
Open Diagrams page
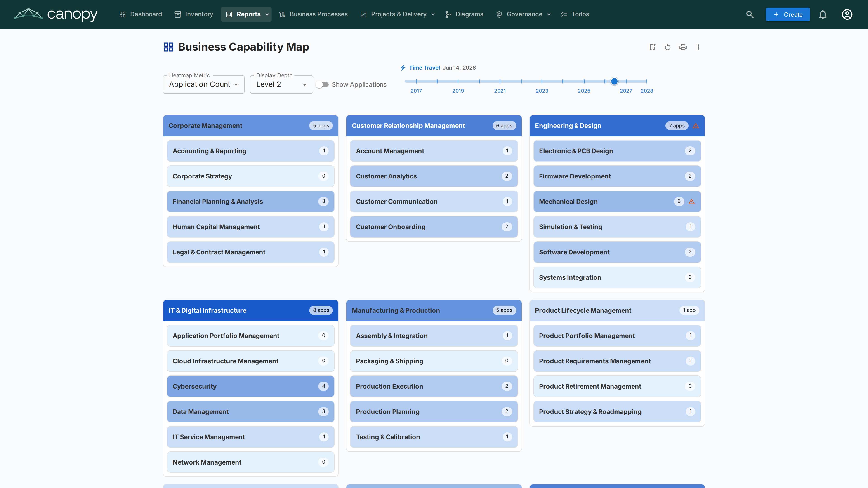click(464, 14)
